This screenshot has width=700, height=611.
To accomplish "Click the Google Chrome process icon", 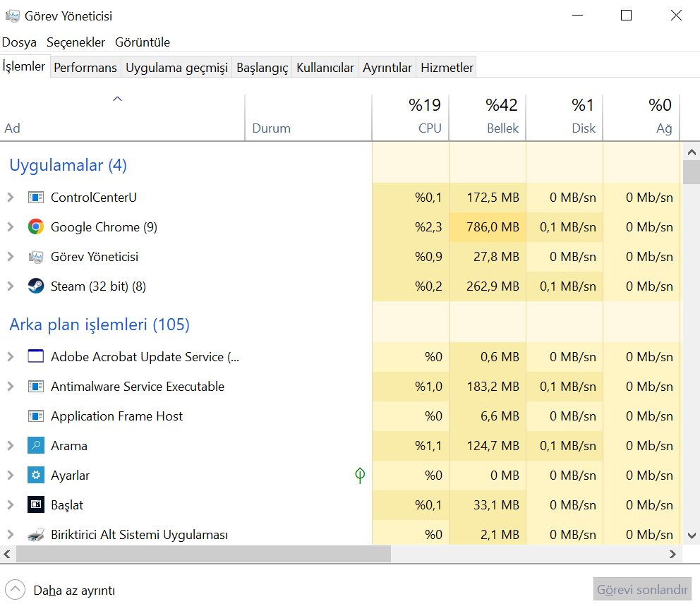I will click(35, 227).
